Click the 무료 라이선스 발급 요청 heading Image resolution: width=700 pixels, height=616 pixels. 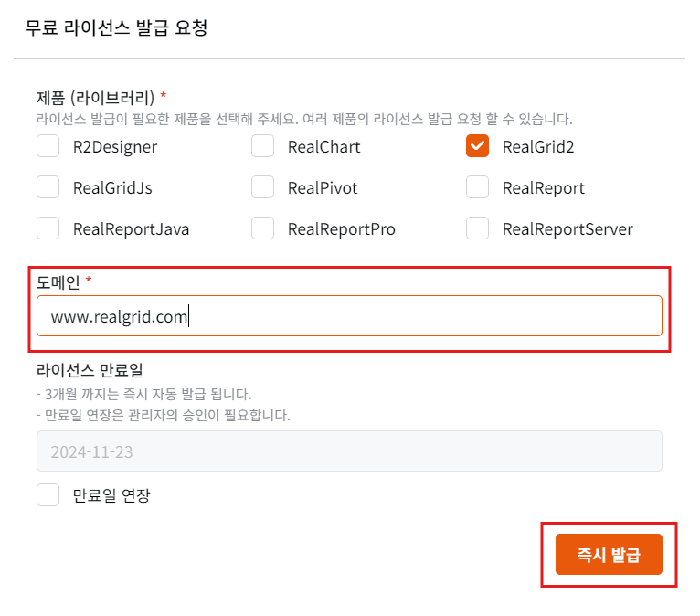pyautogui.click(x=116, y=27)
